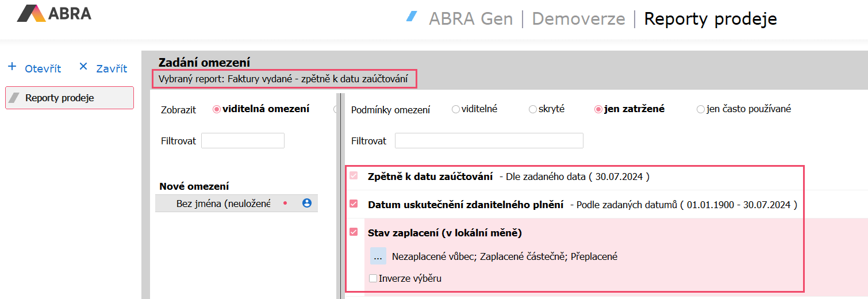Click the blue user icon on Bez jména row

point(306,203)
